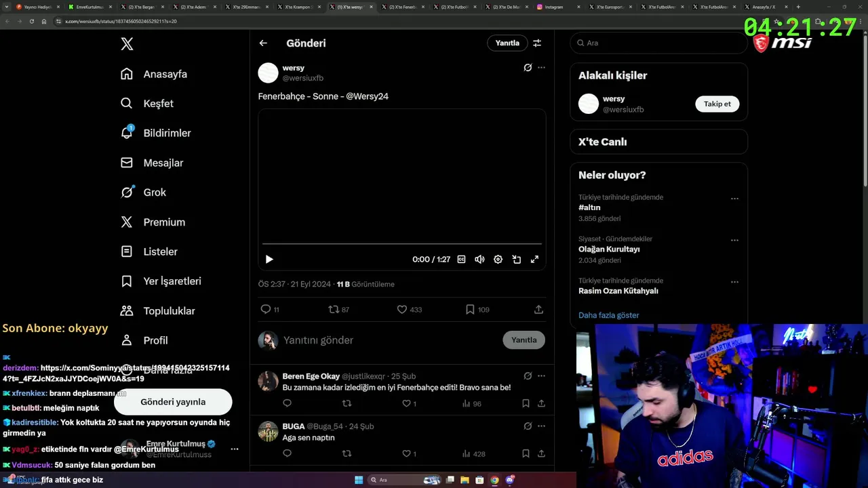The image size is (868, 488).
Task: Share the main post
Action: coord(538,309)
